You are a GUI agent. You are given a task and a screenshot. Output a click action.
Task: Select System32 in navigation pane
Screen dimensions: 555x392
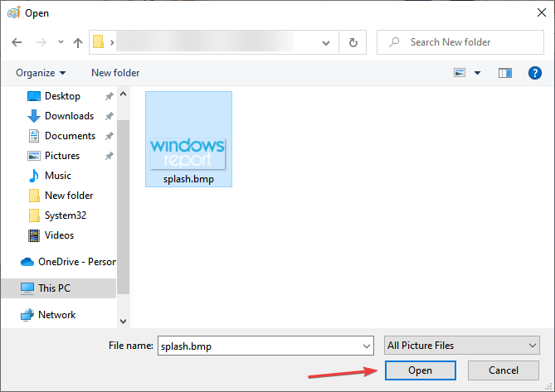pos(66,215)
